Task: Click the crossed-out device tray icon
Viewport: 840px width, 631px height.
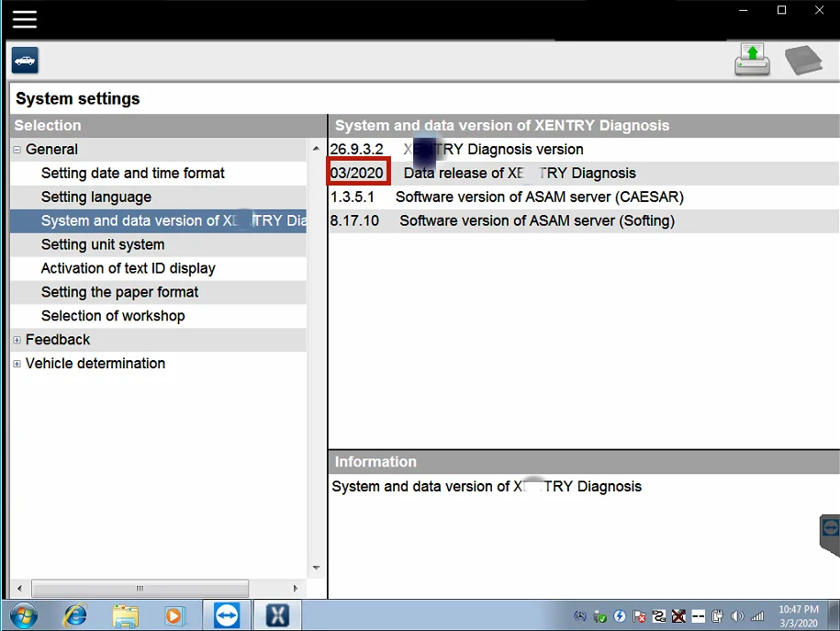Action: [678, 616]
